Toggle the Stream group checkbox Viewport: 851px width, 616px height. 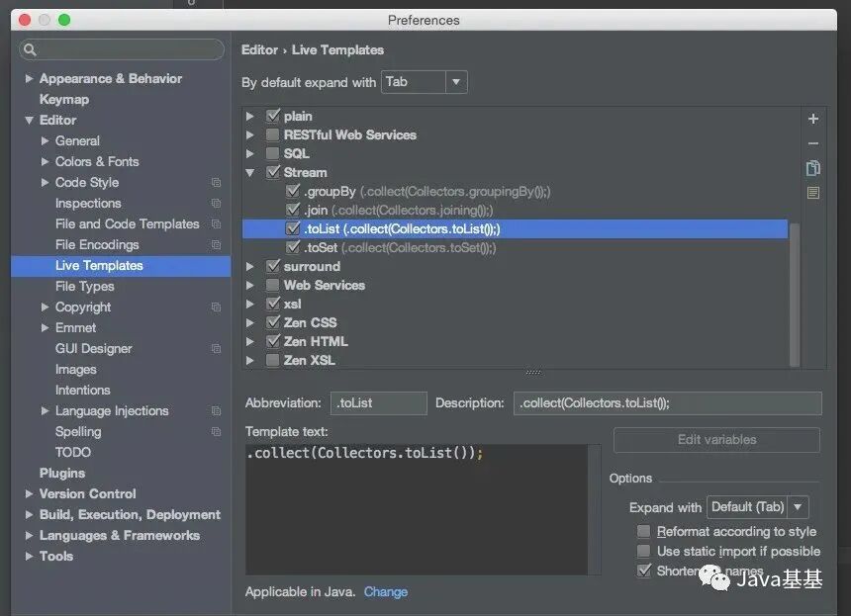(x=272, y=172)
